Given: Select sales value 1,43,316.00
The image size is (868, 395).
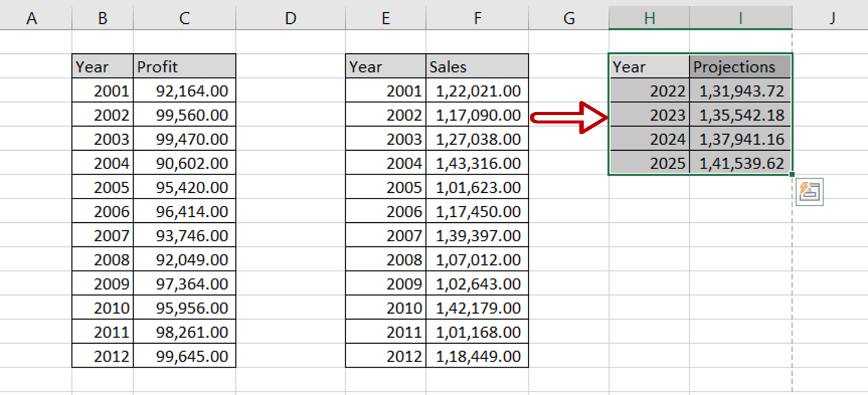Looking at the screenshot, I should point(477,163).
